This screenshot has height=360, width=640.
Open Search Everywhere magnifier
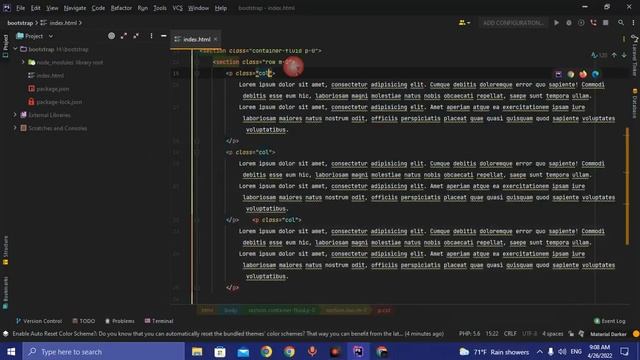point(621,23)
